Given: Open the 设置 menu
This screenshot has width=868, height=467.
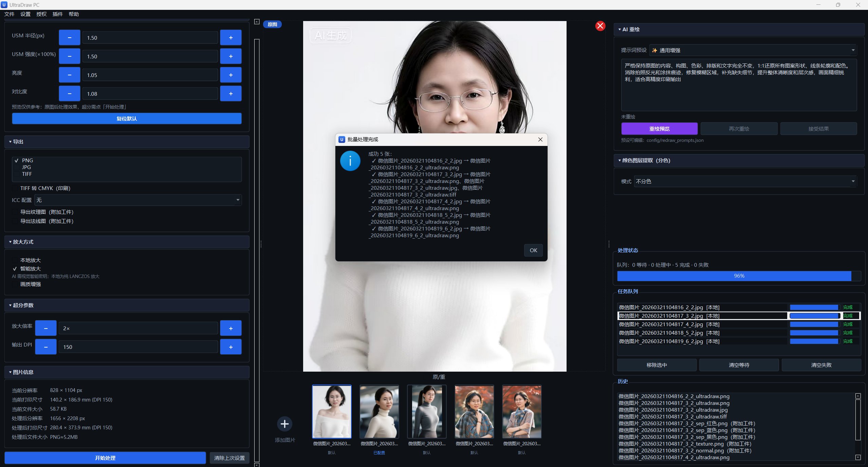Looking at the screenshot, I should point(25,14).
